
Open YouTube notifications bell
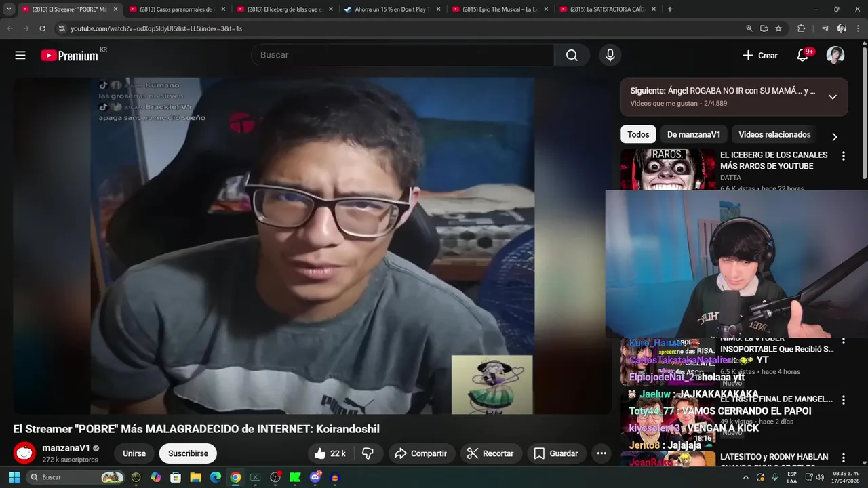tap(803, 56)
